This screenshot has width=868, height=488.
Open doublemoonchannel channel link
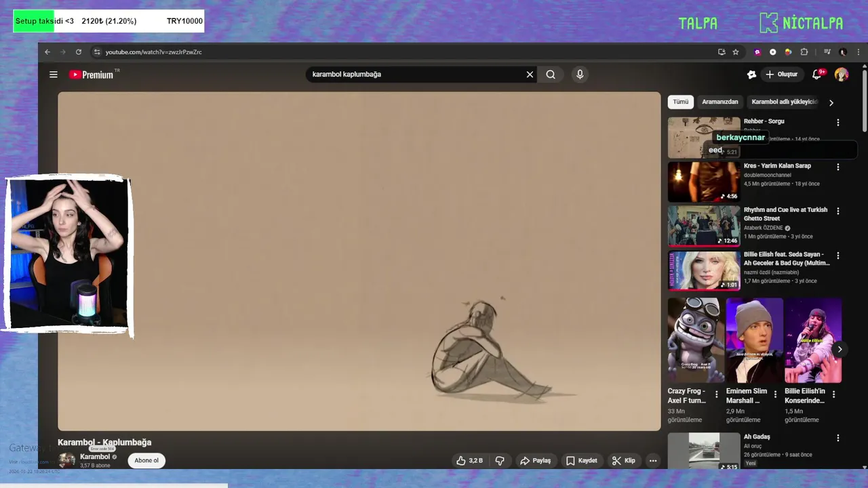pos(768,176)
